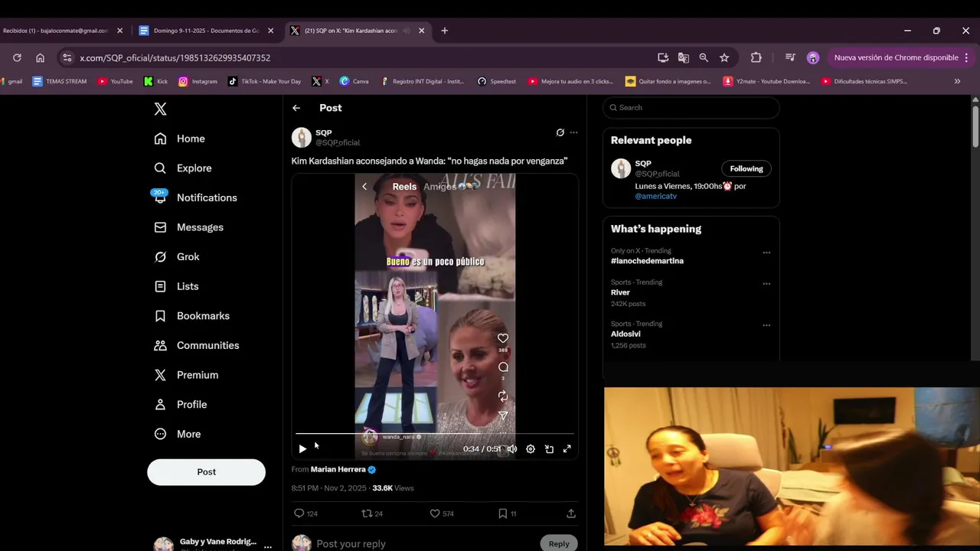Toggle picture-in-picture on the video
The width and height of the screenshot is (980, 551).
coord(549,449)
